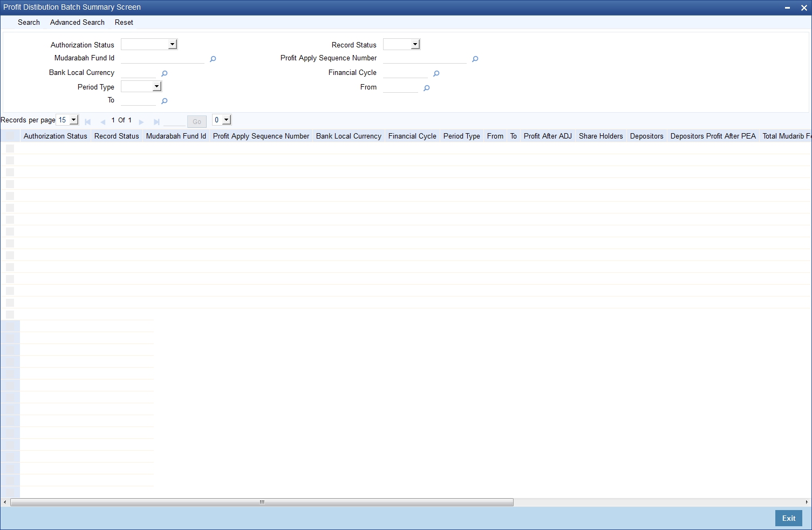Click scroll right arrow on horizontal scrollbar
Viewport: 812px width, 530px height.
pyautogui.click(x=807, y=502)
